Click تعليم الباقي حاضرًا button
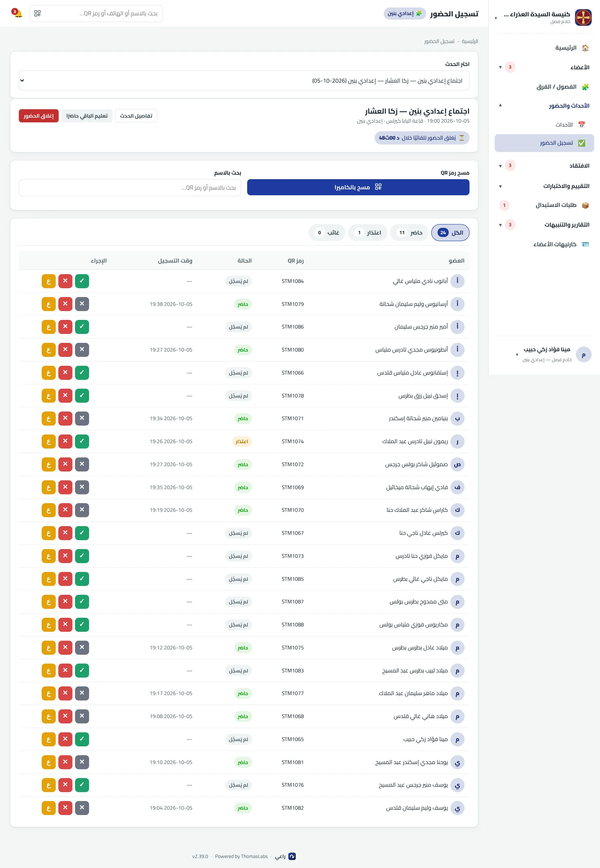 (x=87, y=116)
